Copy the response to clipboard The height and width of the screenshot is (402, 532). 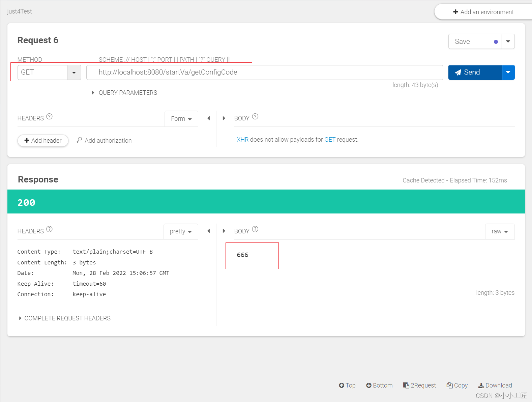(x=457, y=385)
